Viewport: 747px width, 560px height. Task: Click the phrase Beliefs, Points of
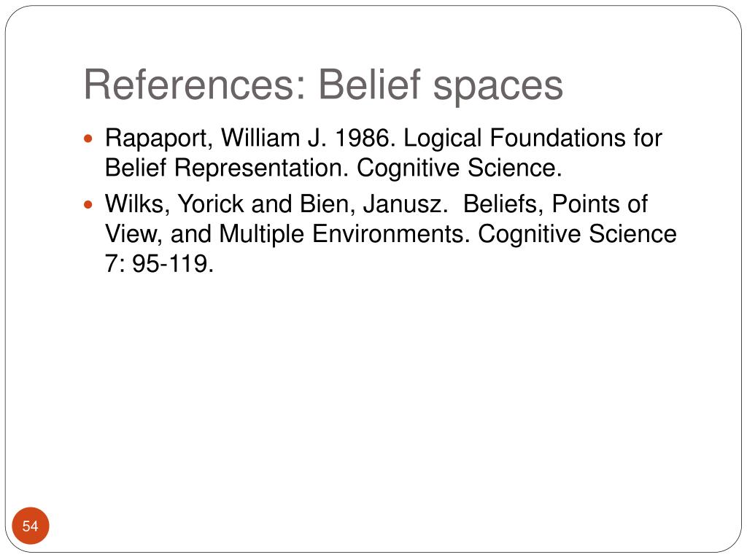(x=555, y=204)
